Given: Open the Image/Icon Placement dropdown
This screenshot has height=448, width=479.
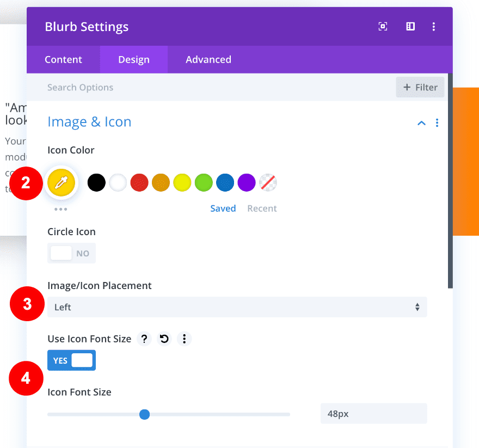Looking at the screenshot, I should click(237, 307).
